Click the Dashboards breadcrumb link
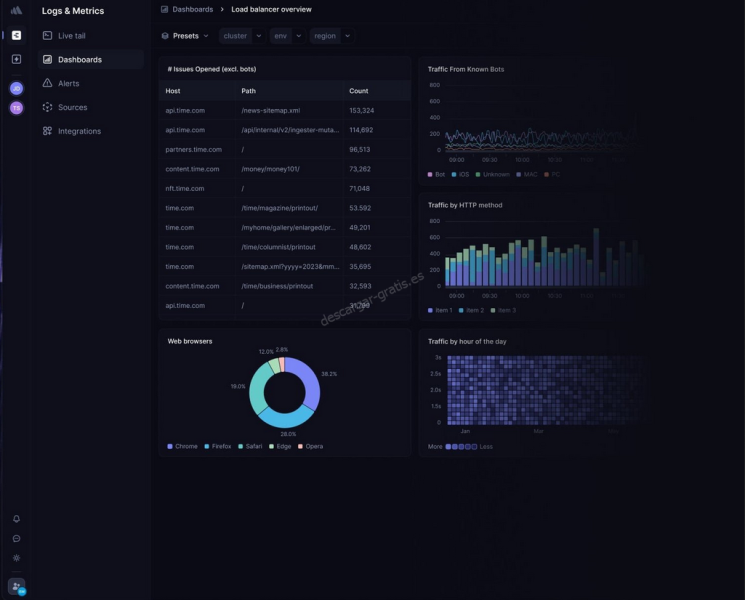The height and width of the screenshot is (600, 745). click(192, 9)
